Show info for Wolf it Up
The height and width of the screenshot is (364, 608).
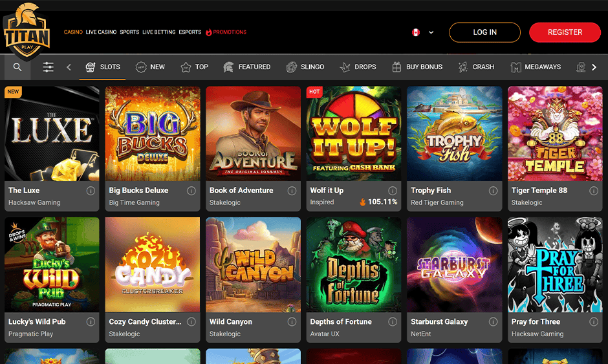[393, 191]
